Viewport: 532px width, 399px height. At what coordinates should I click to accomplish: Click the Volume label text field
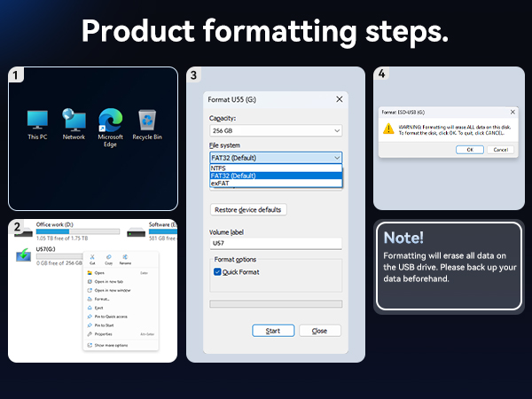coord(276,243)
